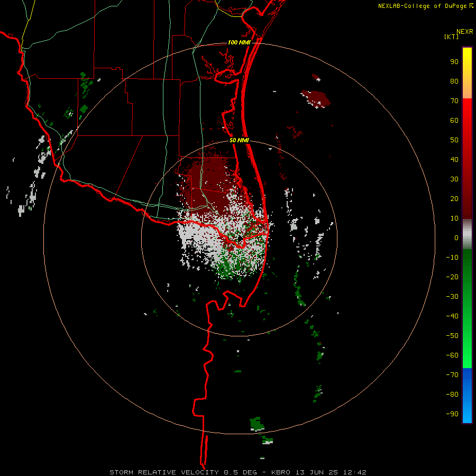Click the -60 value on the velocity scale
Screen dimensions: 476x476
(x=452, y=355)
